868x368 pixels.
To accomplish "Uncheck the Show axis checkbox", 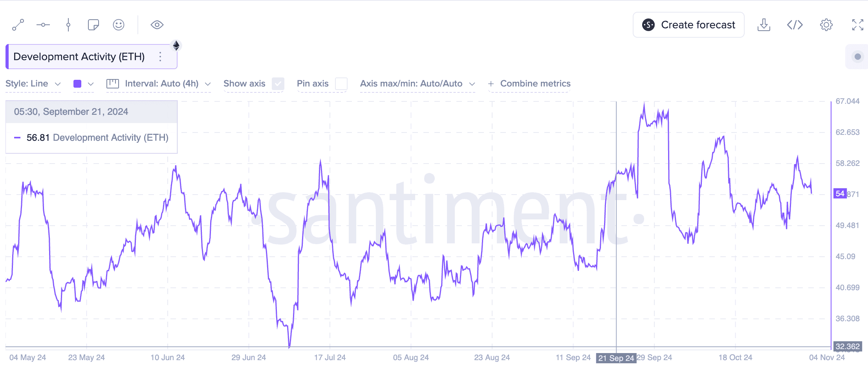I will coord(278,84).
